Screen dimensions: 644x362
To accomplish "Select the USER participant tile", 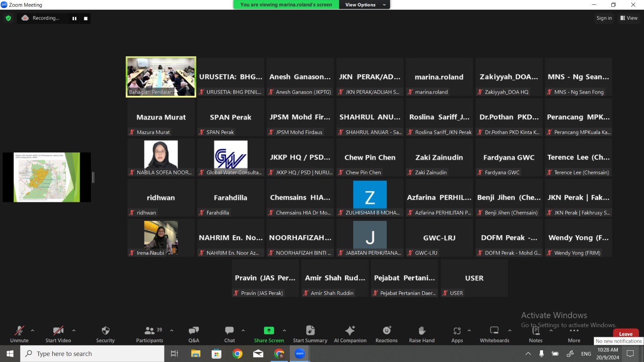I will click(474, 278).
